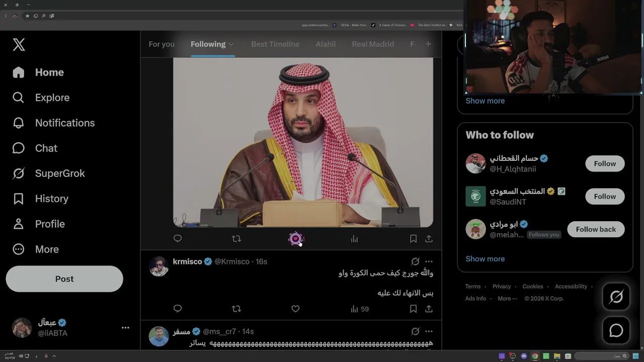Open the Explore page

pyautogui.click(x=41, y=98)
